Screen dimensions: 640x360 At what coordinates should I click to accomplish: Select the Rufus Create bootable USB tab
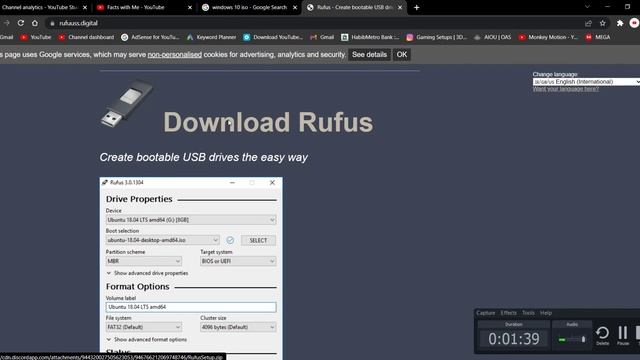[354, 7]
